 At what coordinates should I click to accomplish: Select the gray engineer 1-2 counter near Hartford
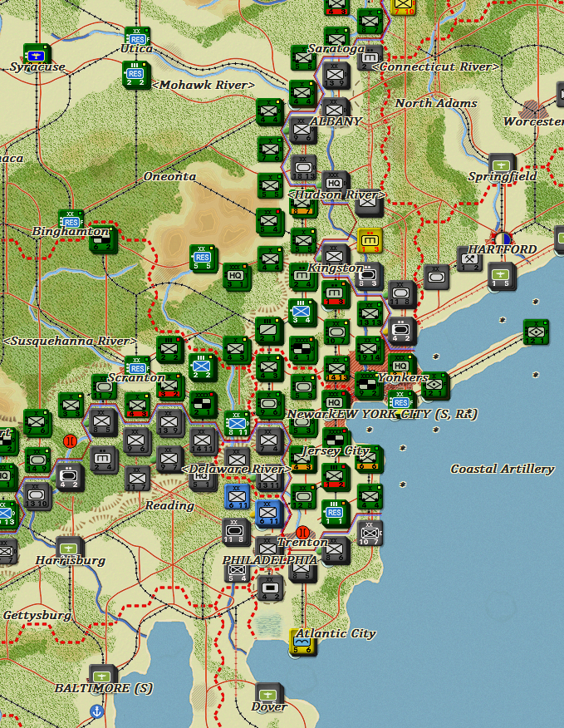470,258
